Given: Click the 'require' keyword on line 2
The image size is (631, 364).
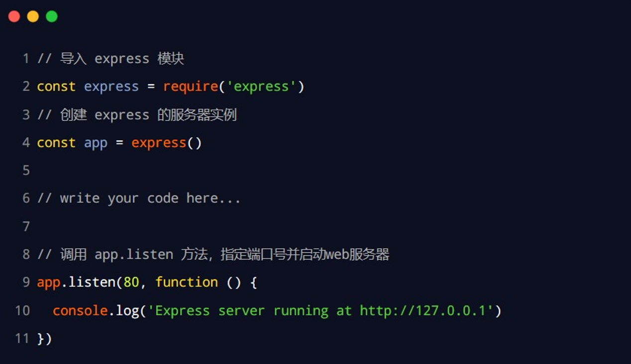Looking at the screenshot, I should click(x=190, y=87).
